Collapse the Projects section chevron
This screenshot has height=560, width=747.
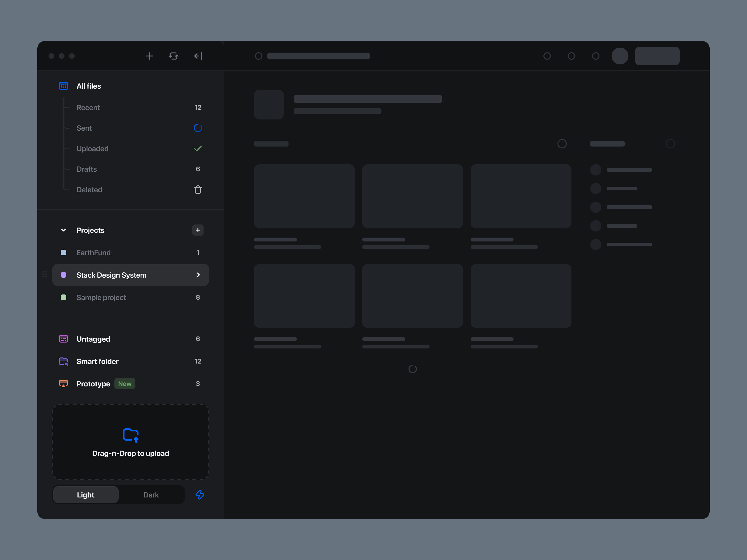63,230
